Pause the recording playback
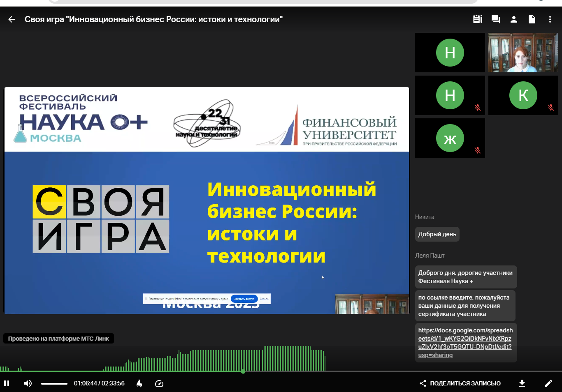Viewport: 562px width, 392px height. coord(7,383)
